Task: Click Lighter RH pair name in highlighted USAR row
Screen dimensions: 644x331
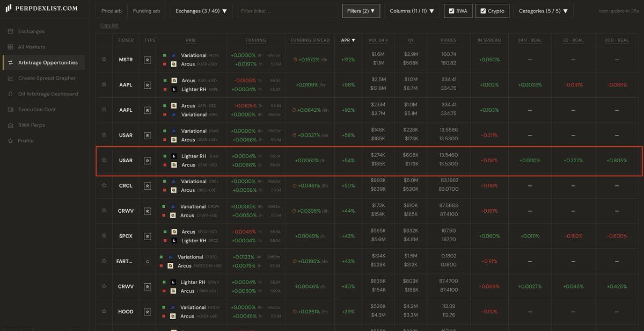Action: 194,156
